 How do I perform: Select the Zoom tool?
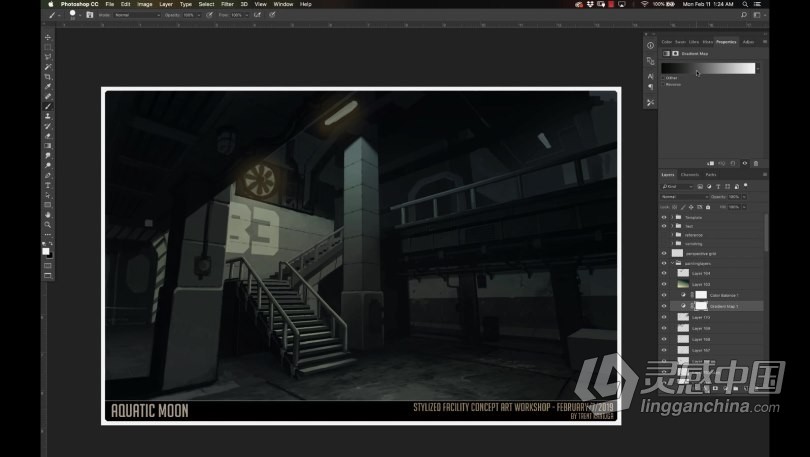pyautogui.click(x=48, y=225)
